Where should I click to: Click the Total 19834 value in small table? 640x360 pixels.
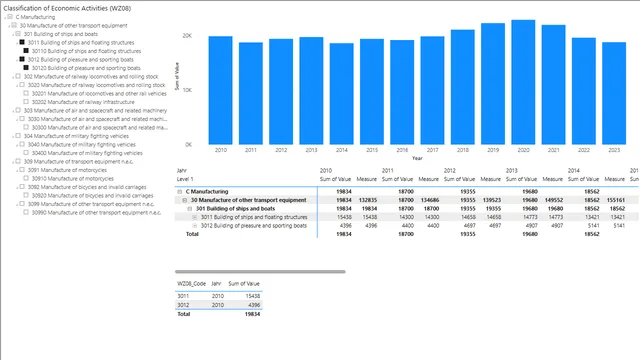[x=253, y=314]
